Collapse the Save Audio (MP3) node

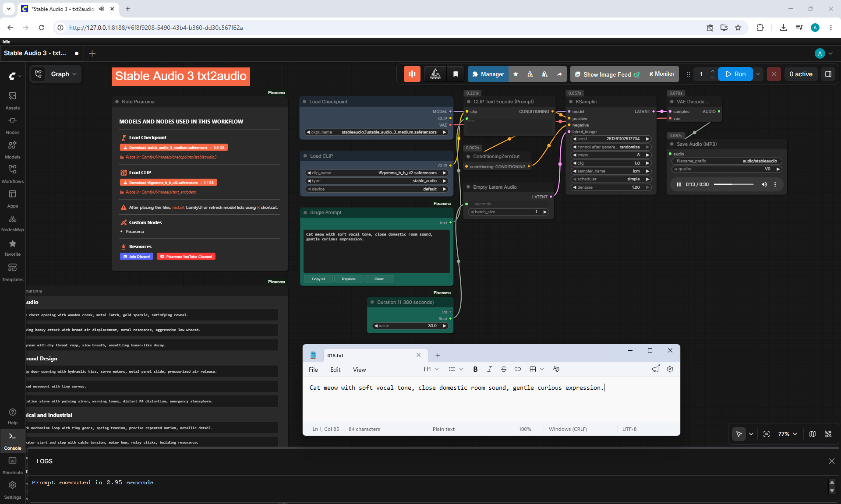pyautogui.click(x=671, y=144)
